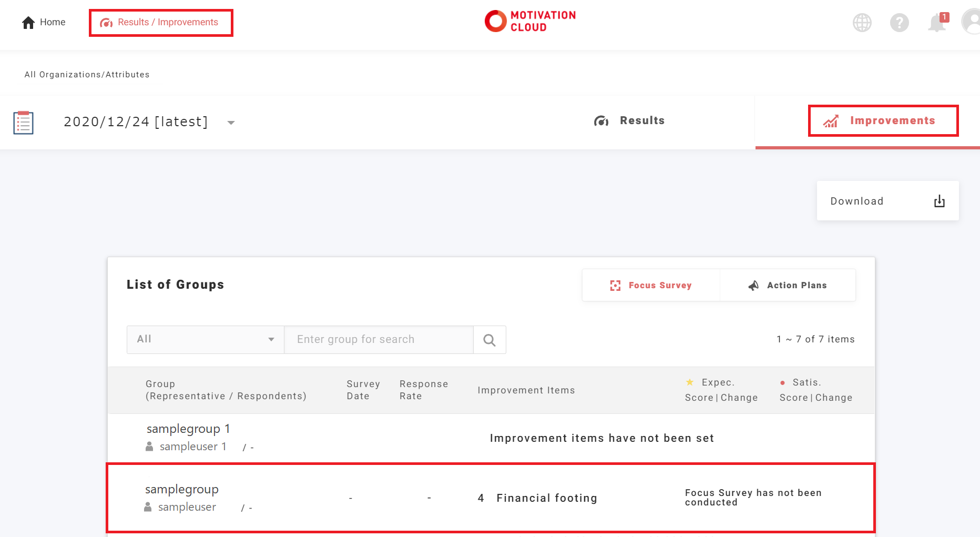
Task: Expand the 2020/12/24 survey date dropdown
Action: coord(231,123)
